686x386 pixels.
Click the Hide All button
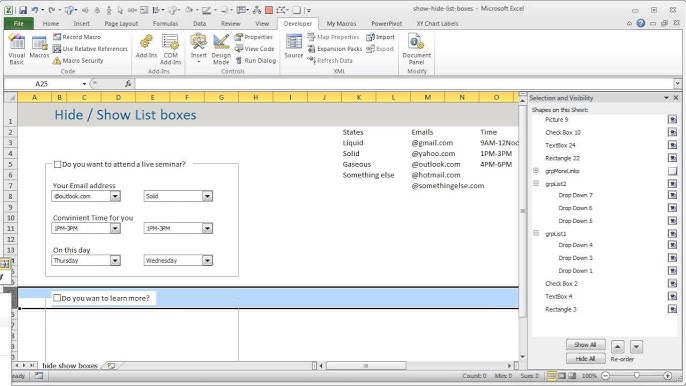[585, 359]
